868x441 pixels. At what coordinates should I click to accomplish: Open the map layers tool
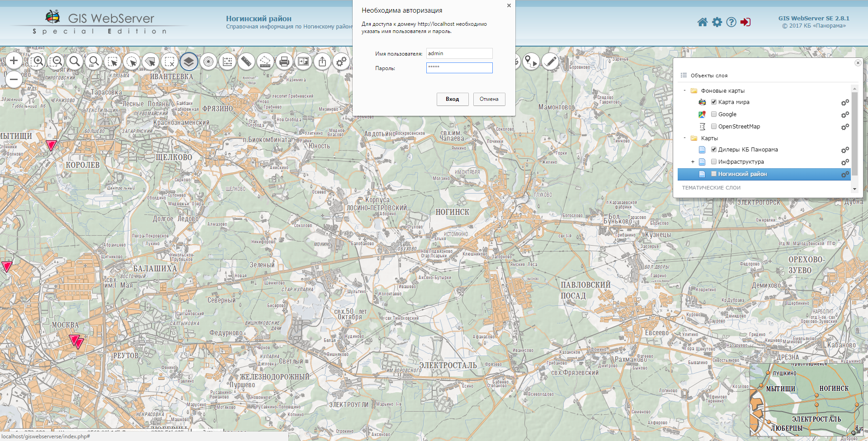pyautogui.click(x=189, y=61)
